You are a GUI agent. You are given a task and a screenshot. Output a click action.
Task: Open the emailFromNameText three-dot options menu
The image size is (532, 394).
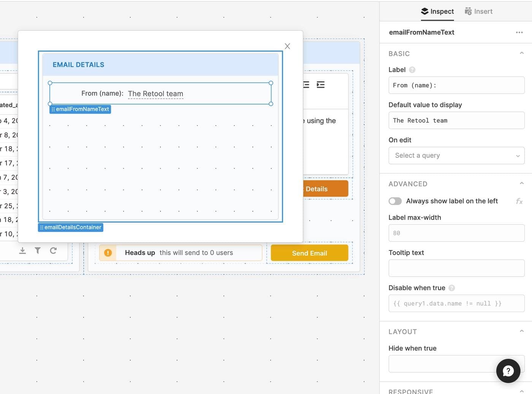pos(519,32)
